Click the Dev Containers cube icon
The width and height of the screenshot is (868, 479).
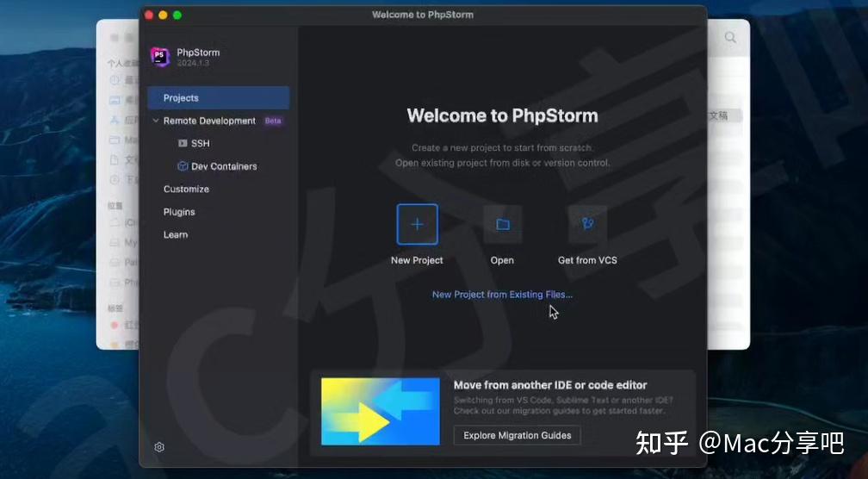click(183, 166)
